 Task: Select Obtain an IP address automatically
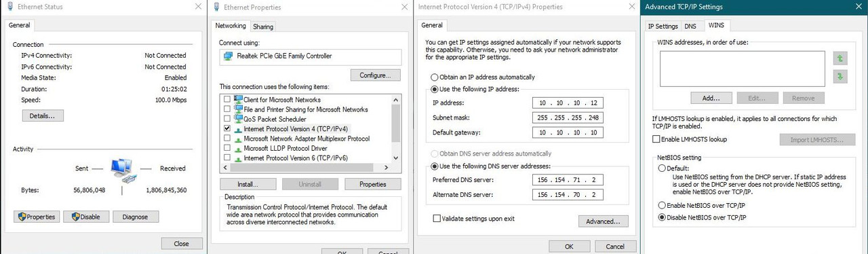point(435,77)
